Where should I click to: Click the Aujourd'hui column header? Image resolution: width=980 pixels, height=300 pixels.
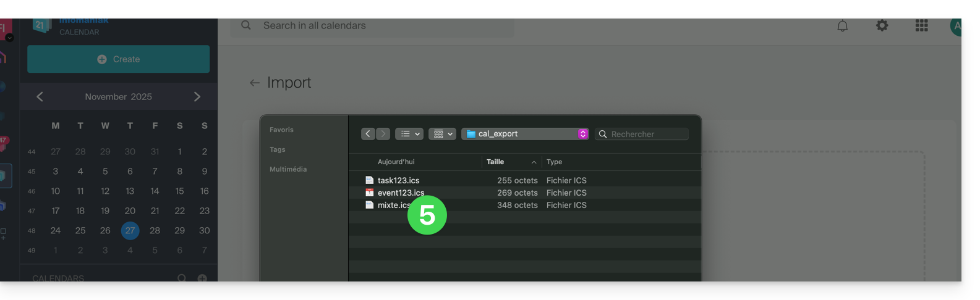(396, 162)
